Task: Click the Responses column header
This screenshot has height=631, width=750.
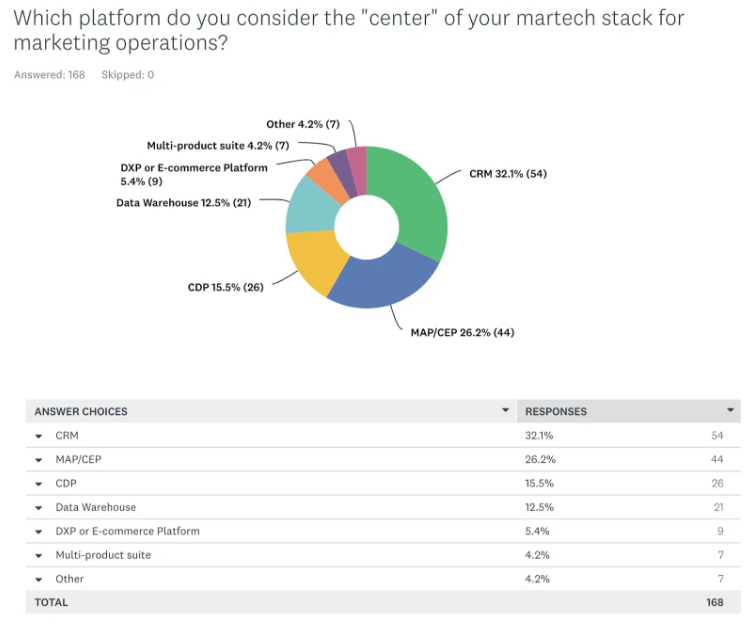Action: (556, 411)
